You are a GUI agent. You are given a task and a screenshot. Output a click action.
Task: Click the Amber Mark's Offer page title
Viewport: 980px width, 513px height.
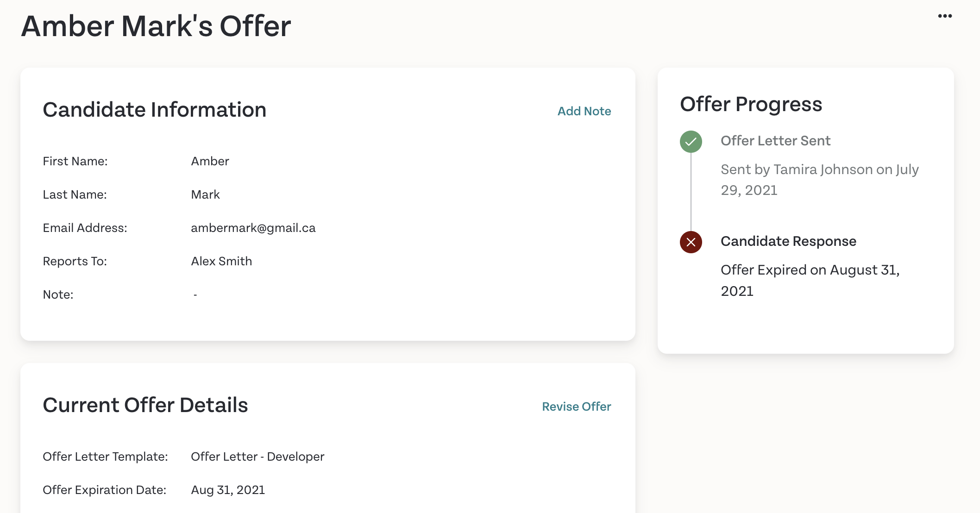pyautogui.click(x=156, y=26)
